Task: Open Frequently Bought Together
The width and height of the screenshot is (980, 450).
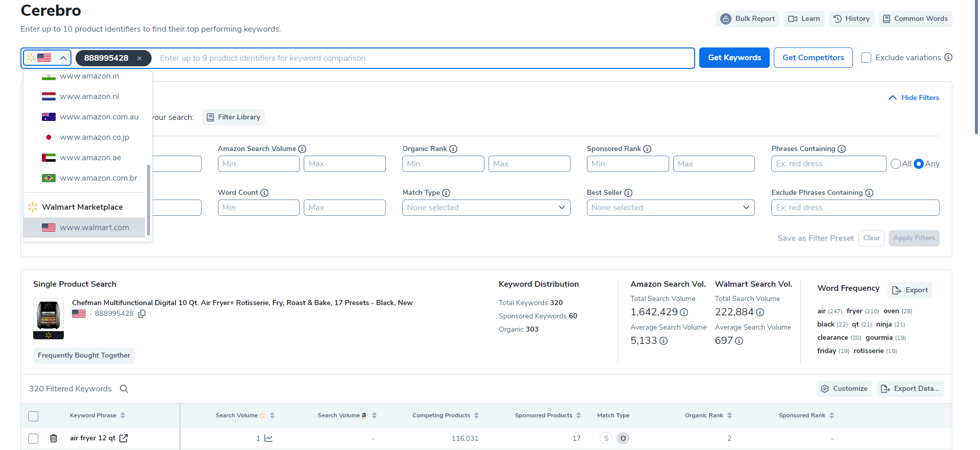Action: tap(84, 356)
